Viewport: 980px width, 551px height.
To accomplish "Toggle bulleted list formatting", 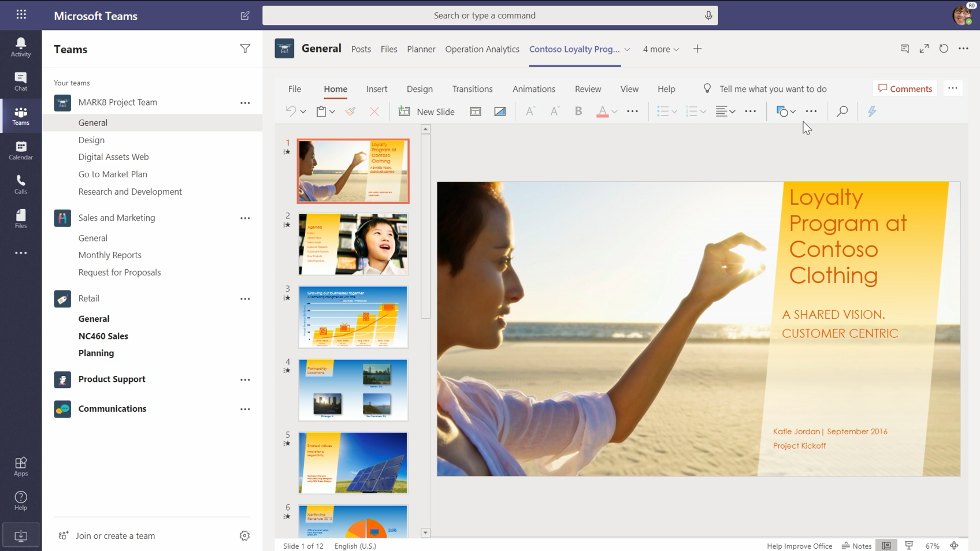I will pyautogui.click(x=664, y=111).
